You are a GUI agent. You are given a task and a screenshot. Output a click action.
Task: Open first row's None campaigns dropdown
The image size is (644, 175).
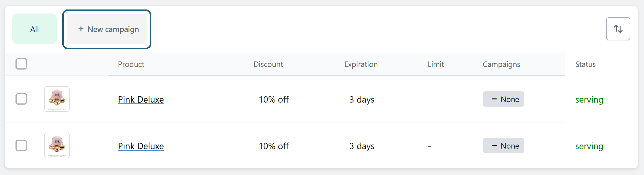pos(503,99)
